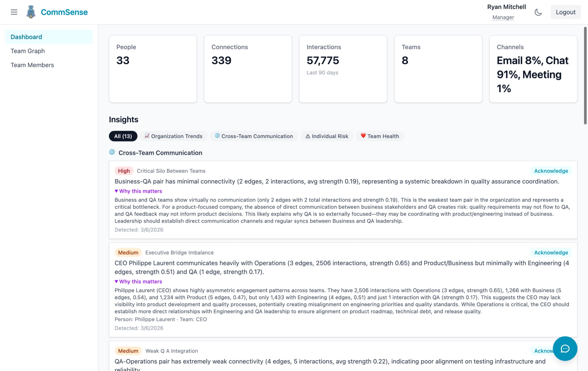Collapse Why this matters in Executive Bridge Imbalance
The height and width of the screenshot is (371, 588).
[x=138, y=281]
